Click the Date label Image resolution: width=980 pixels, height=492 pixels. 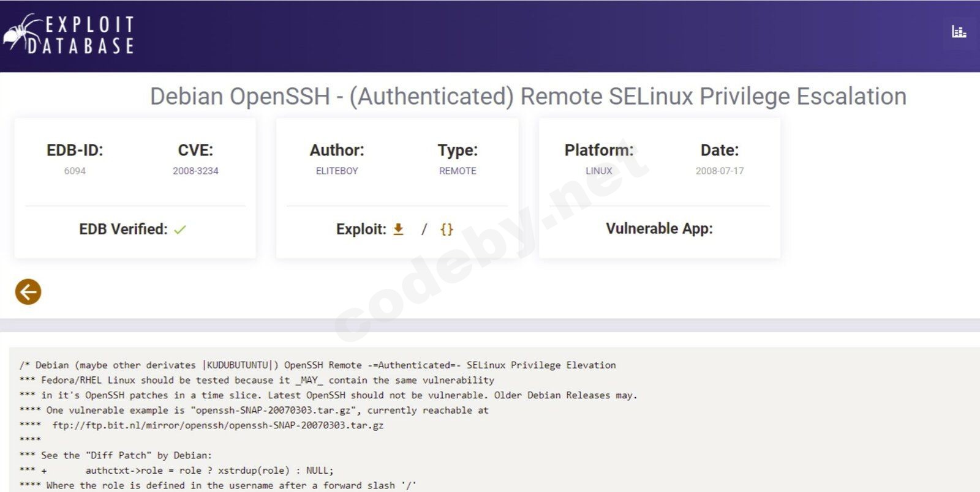(720, 150)
